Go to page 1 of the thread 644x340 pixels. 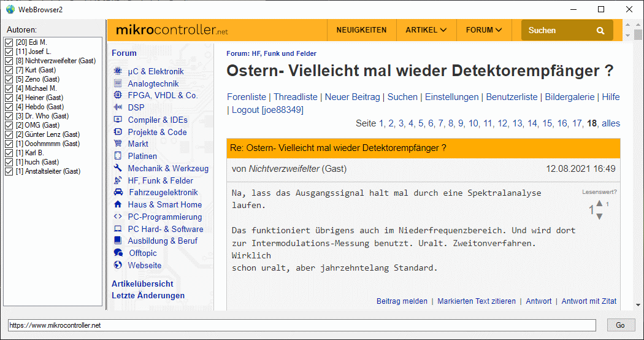coord(381,123)
